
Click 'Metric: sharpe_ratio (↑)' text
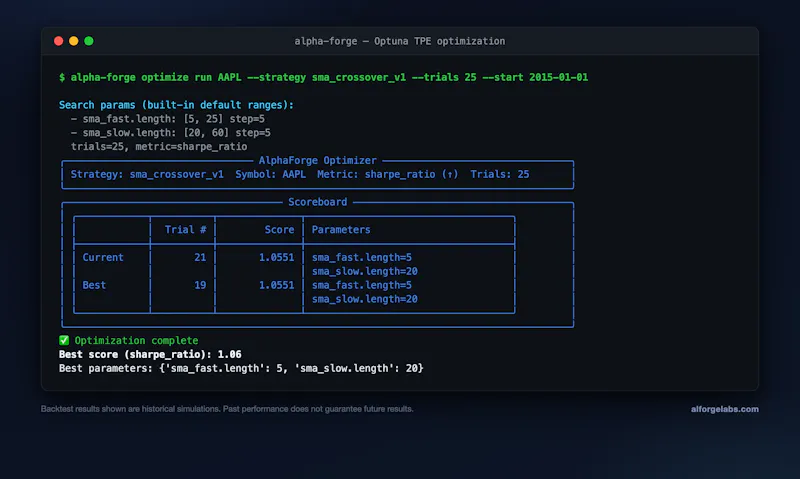387,174
